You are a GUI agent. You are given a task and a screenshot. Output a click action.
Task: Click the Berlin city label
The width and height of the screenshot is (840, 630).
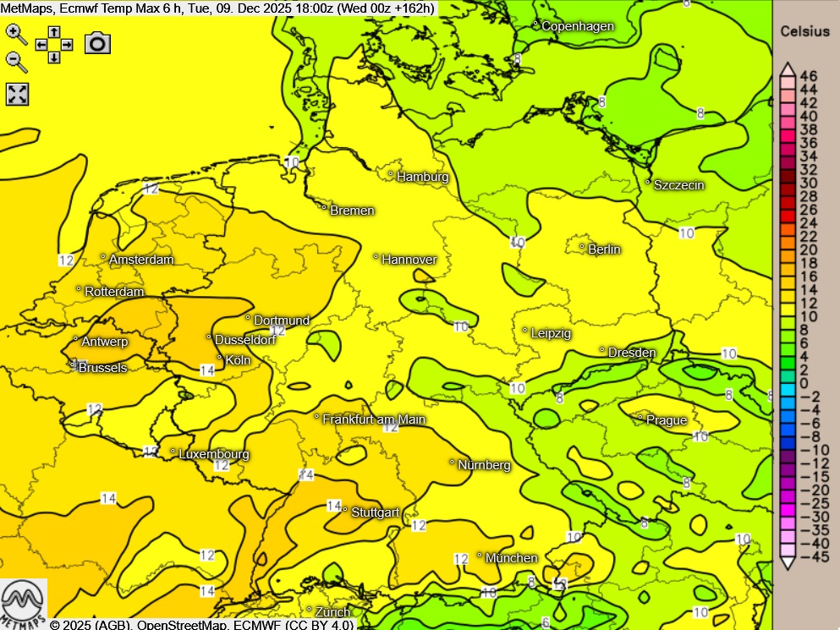604,249
